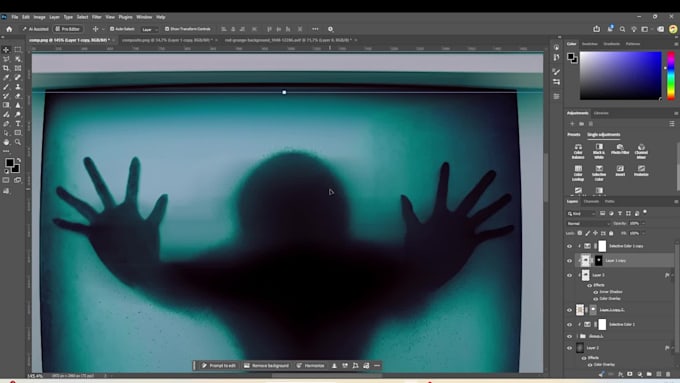The width and height of the screenshot is (680, 383).
Task: Toggle visibility of Layer 2
Action: [x=569, y=348]
